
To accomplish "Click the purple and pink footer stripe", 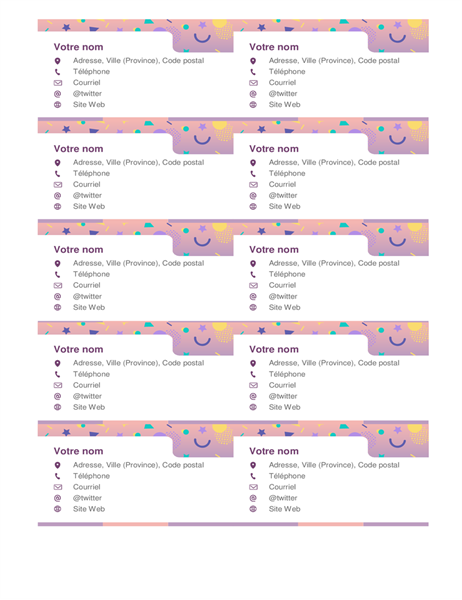I will click(233, 524).
